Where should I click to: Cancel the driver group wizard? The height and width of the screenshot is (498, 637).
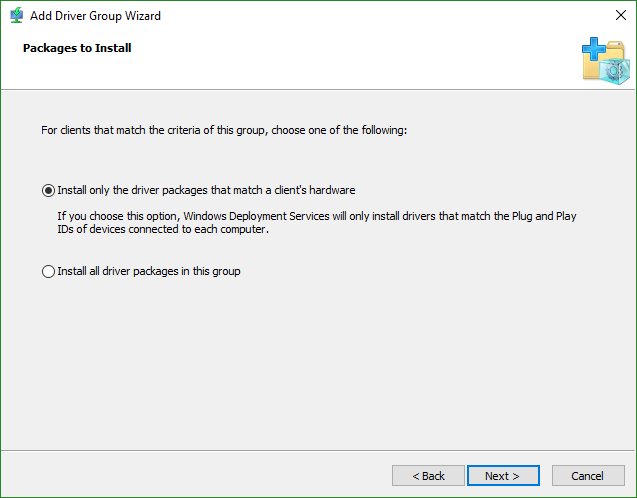pos(588,476)
